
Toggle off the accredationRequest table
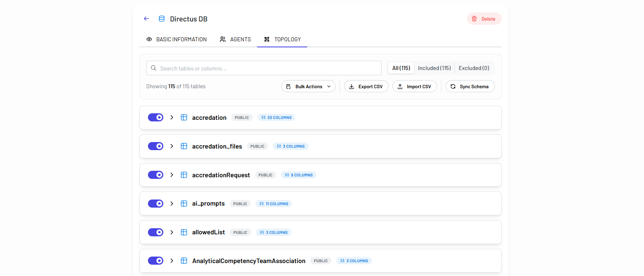pyautogui.click(x=156, y=175)
